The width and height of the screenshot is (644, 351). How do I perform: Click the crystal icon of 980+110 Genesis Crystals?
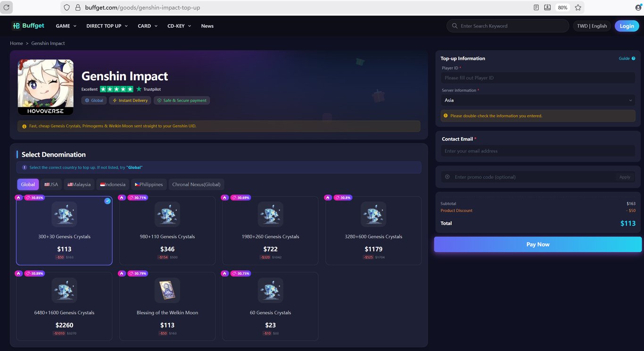point(167,214)
